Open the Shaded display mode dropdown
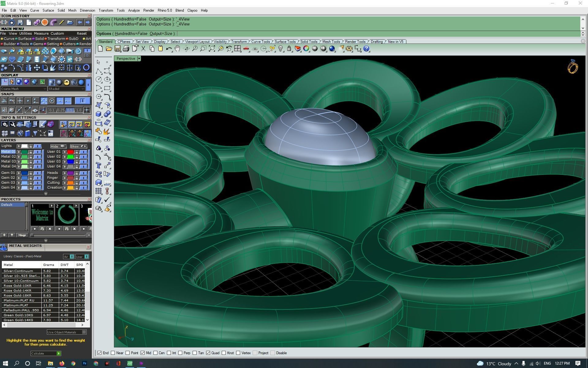Screen dimensions: 588x368 (x=66, y=89)
